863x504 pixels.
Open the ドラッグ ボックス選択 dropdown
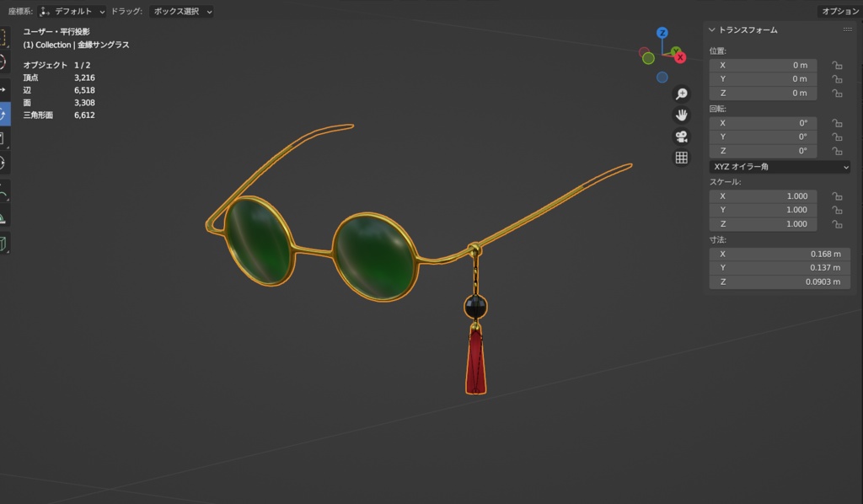(x=181, y=11)
